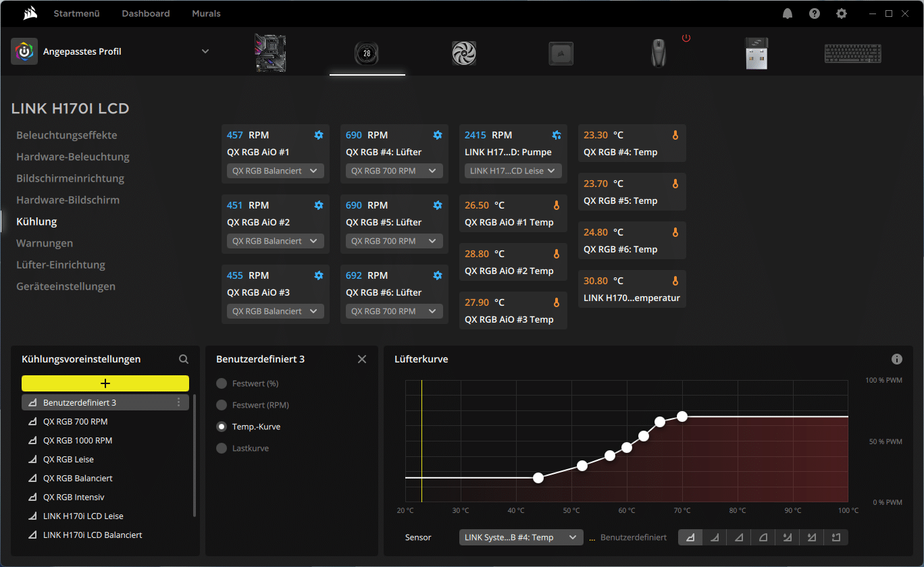Close the Benutzerdefiniert 3 panel
This screenshot has width=924, height=567.
click(x=362, y=359)
